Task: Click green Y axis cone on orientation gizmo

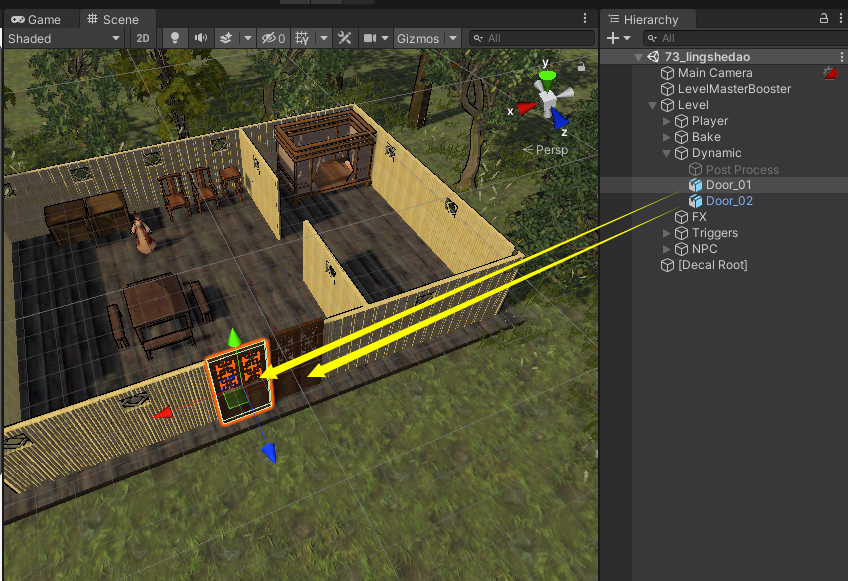Action: click(x=547, y=79)
